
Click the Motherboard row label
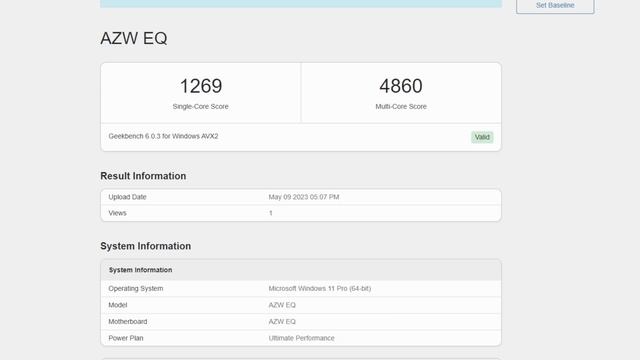coord(128,322)
